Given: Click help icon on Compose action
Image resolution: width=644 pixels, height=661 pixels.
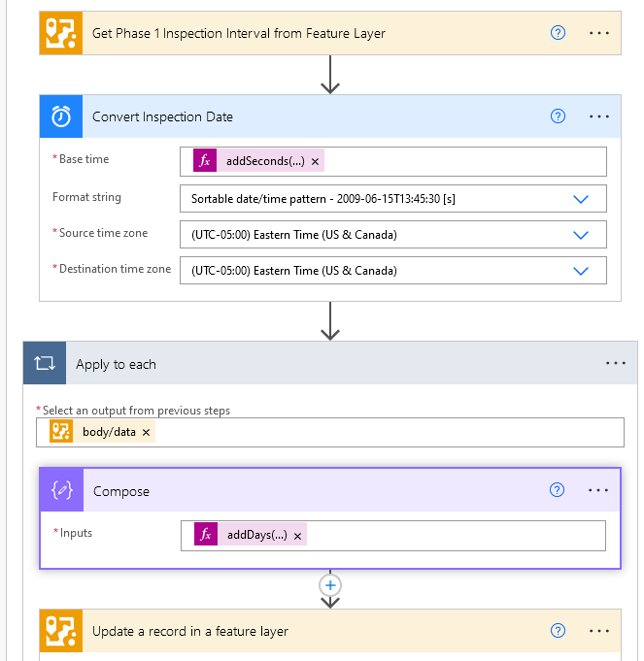Looking at the screenshot, I should (558, 491).
